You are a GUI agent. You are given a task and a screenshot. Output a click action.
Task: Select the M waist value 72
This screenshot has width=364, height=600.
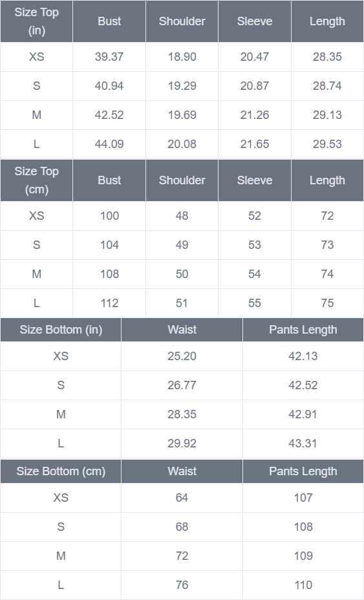(x=182, y=555)
